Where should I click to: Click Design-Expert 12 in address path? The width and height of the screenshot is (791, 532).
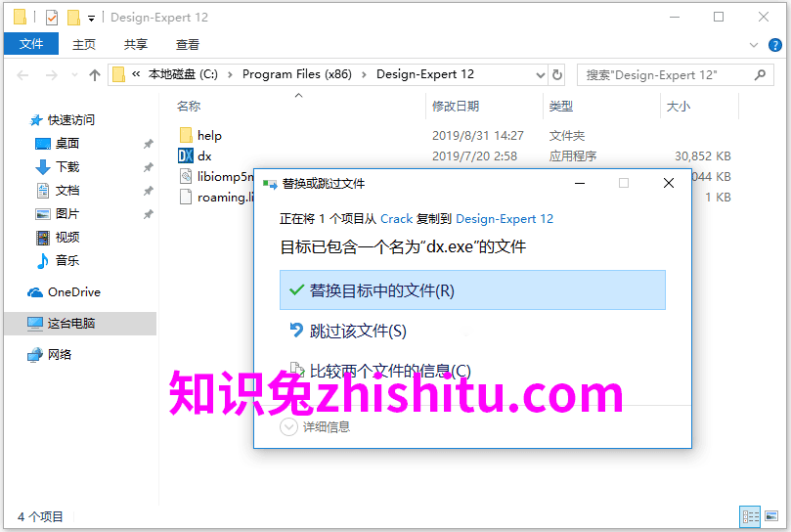(424, 74)
